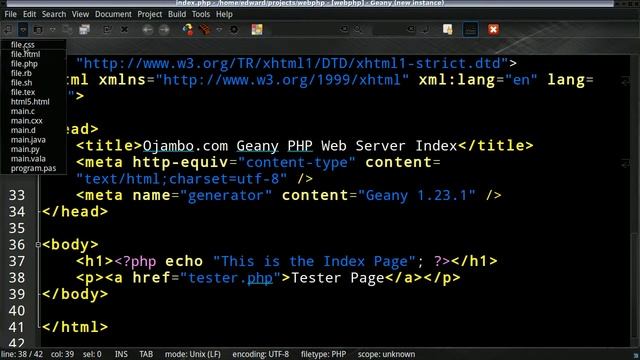The width and height of the screenshot is (640, 360).
Task: Click the Reload file toolbar icon
Action: (x=107, y=29)
